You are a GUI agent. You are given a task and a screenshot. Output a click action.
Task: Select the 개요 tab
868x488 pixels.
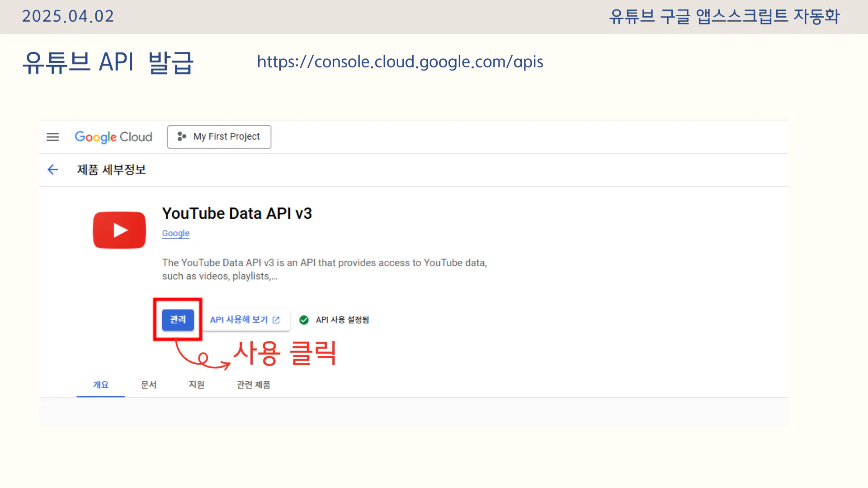(101, 385)
